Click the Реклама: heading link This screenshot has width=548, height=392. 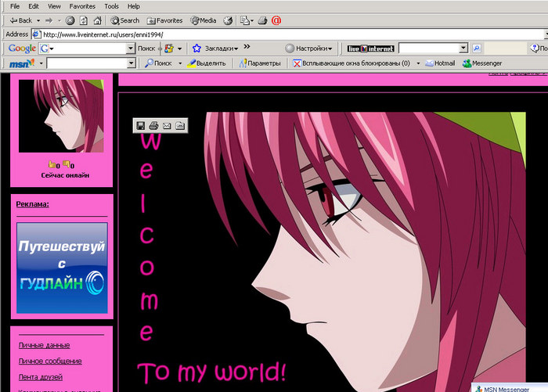click(x=33, y=204)
